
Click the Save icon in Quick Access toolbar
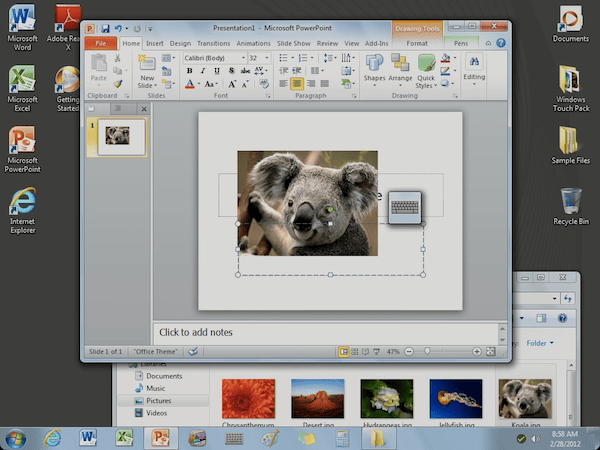pos(105,29)
